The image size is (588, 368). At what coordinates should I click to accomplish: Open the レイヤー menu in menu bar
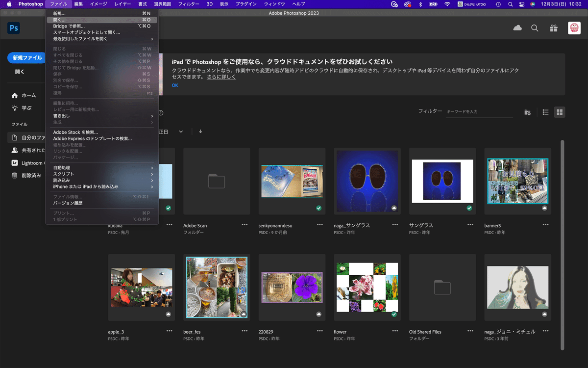click(x=122, y=4)
